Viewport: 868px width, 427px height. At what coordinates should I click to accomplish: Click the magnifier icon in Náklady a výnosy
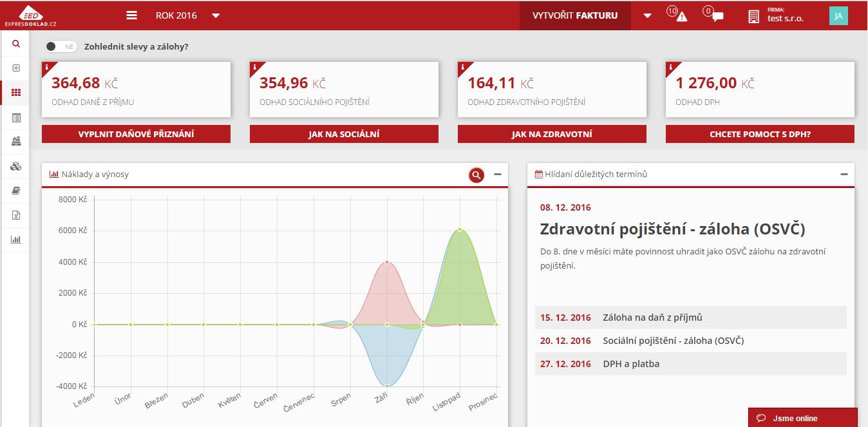pos(476,175)
